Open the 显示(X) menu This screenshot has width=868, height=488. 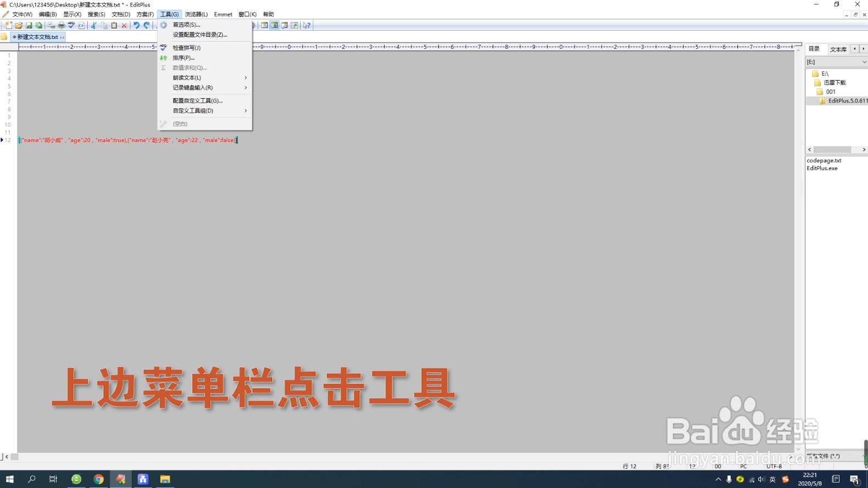tap(72, 14)
